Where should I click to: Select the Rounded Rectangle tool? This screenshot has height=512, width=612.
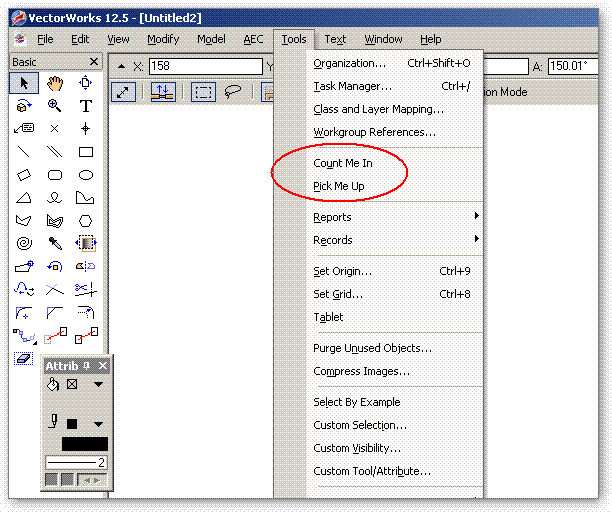pos(54,175)
